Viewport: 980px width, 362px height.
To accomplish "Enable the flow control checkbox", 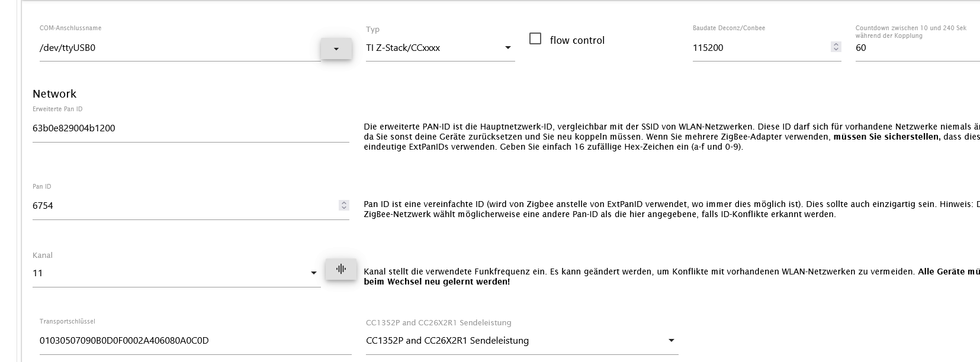I will tap(535, 39).
